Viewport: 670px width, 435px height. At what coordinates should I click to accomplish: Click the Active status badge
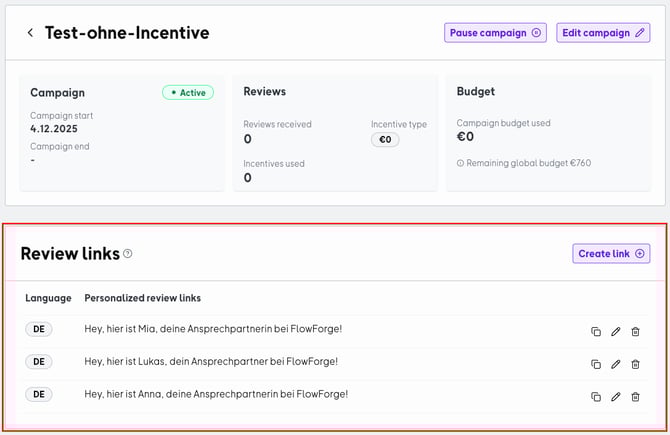coord(188,93)
